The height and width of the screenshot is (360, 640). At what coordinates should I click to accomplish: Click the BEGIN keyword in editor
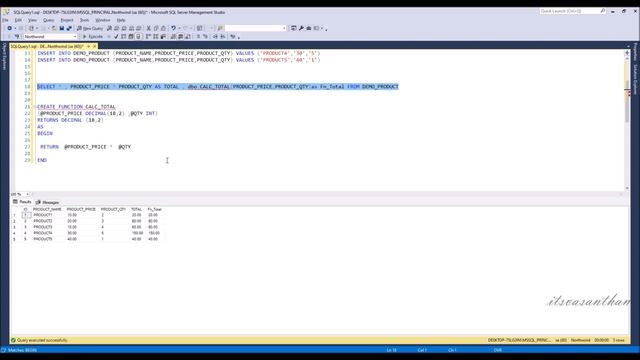pos(45,133)
